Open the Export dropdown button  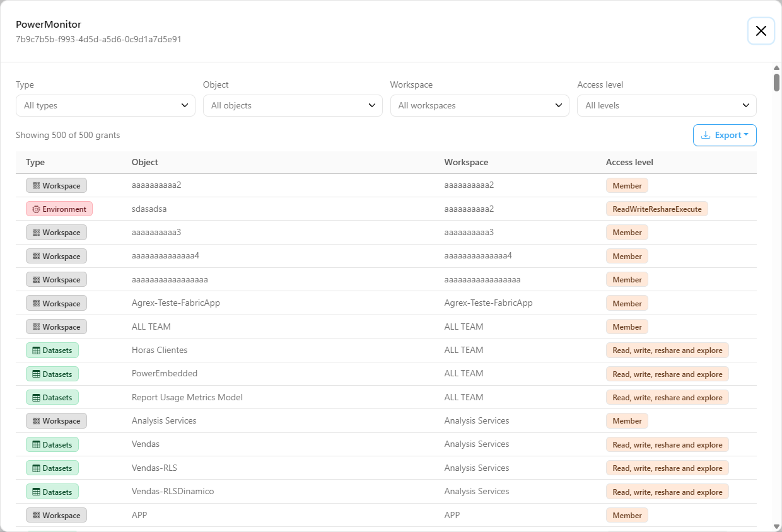(x=725, y=135)
